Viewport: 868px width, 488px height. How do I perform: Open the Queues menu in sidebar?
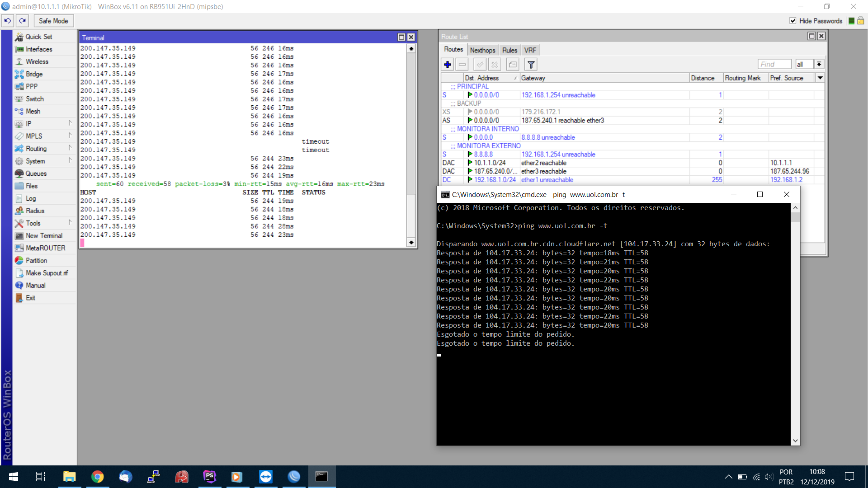click(x=36, y=174)
